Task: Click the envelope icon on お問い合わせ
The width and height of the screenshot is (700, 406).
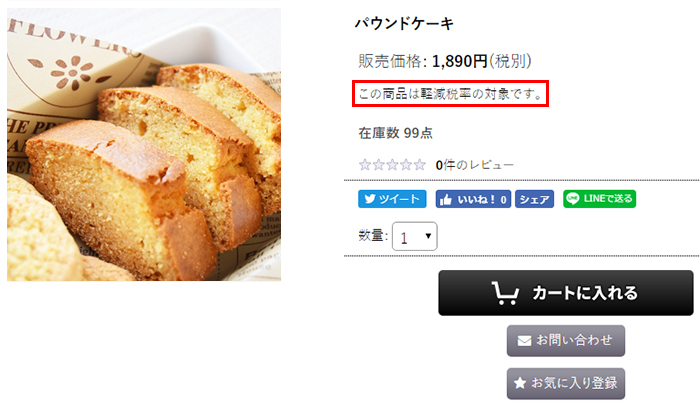Action: (524, 341)
